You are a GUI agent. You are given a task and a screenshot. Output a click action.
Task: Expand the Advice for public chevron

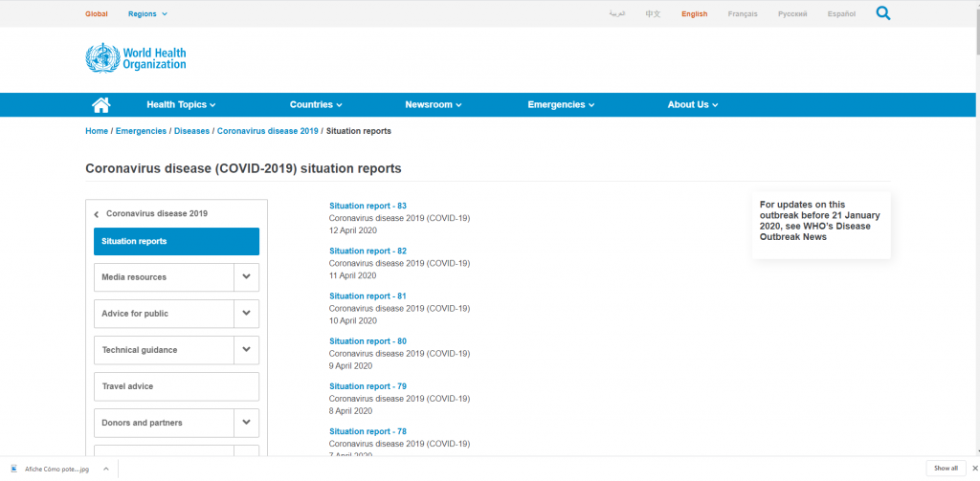(x=246, y=313)
